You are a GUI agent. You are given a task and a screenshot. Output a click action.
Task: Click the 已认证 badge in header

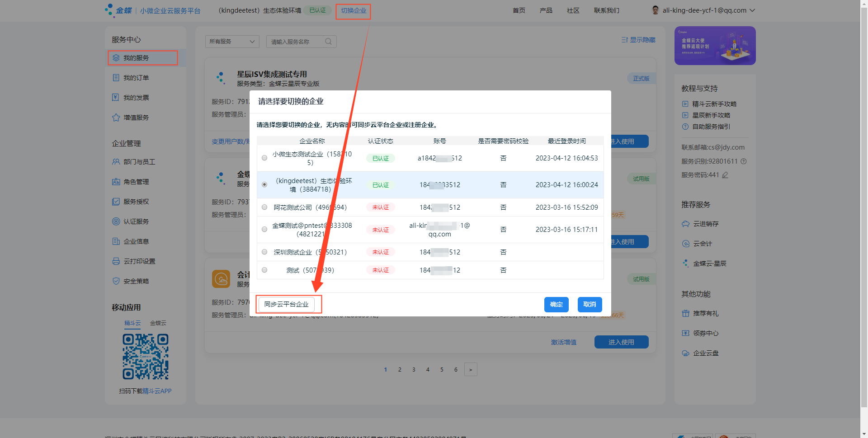pos(317,10)
